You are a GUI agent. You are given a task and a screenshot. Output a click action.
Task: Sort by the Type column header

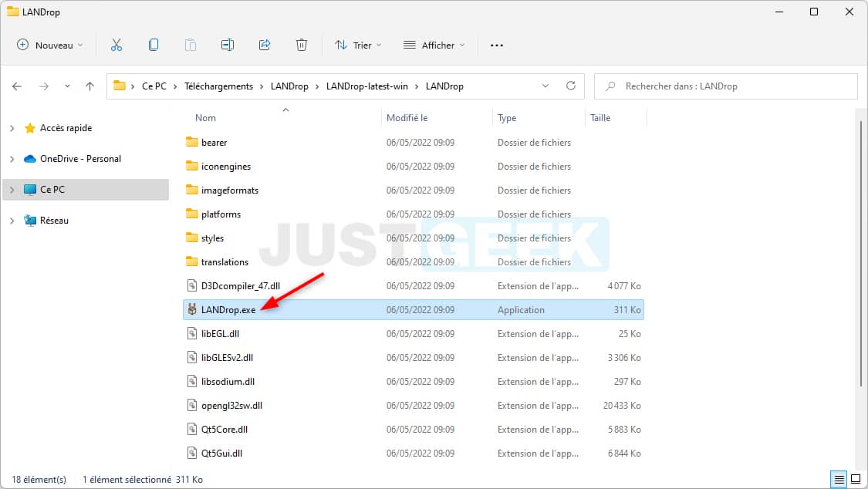click(507, 118)
